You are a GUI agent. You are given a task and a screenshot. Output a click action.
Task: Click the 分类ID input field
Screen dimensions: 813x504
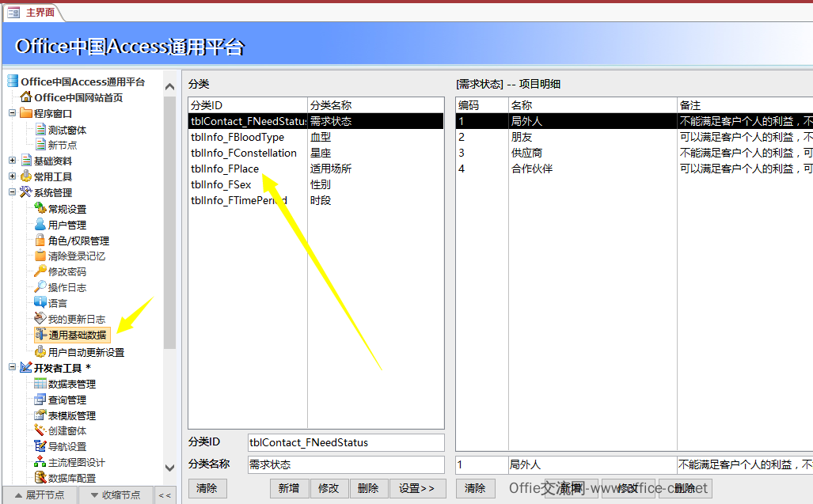346,442
